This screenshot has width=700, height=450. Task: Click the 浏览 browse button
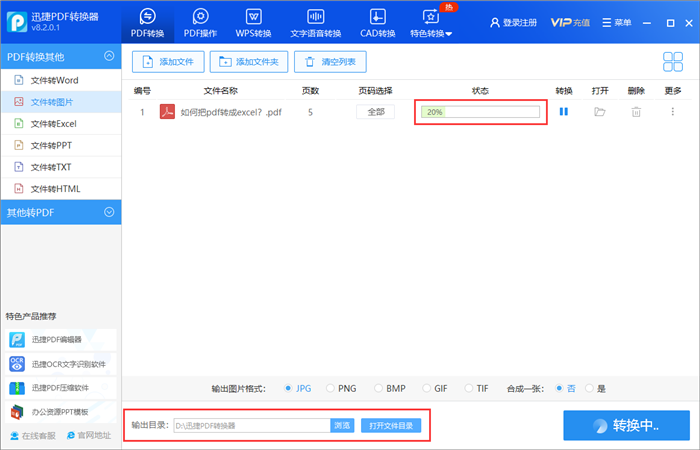pos(342,425)
